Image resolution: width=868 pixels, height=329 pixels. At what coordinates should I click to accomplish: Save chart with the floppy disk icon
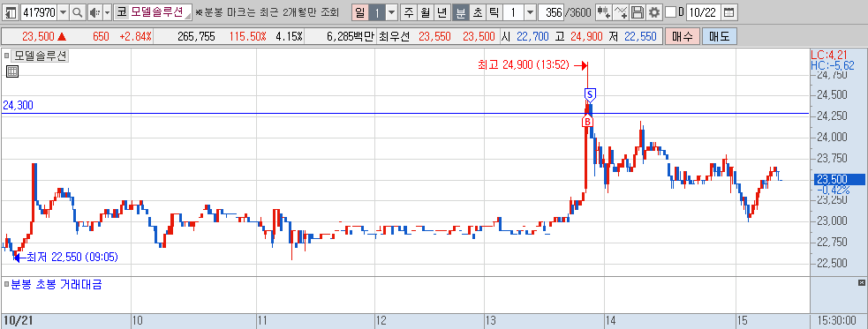tap(638, 12)
